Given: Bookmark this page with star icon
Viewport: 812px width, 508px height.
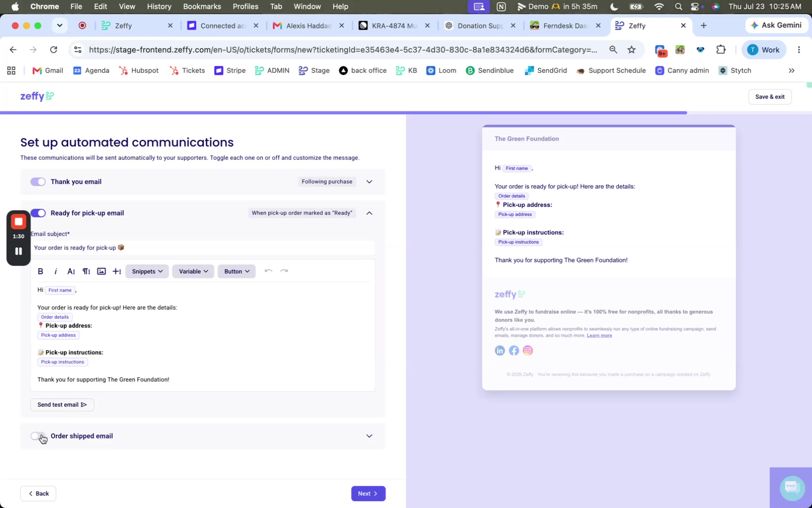Looking at the screenshot, I should click(x=632, y=50).
